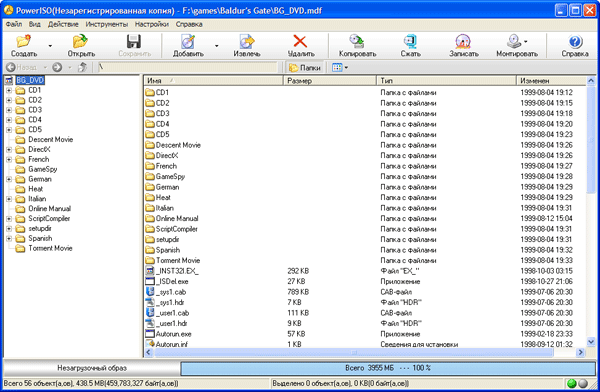Click the vertical scrollbar down arrow

591,341
